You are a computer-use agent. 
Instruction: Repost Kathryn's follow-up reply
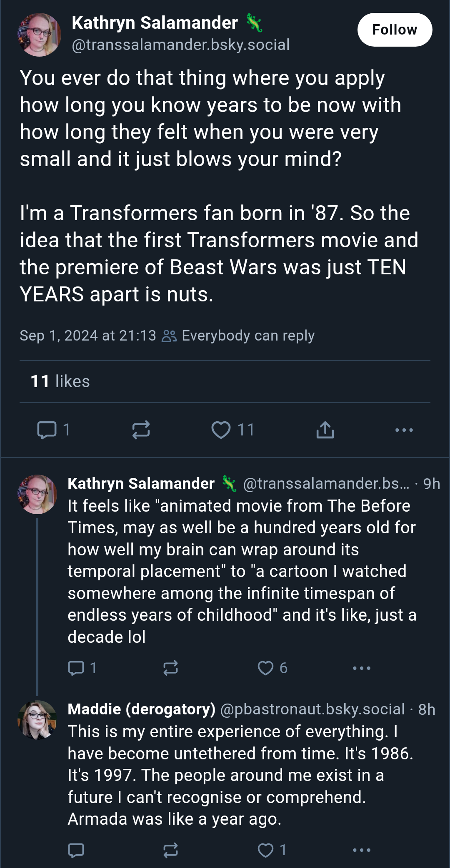click(170, 668)
